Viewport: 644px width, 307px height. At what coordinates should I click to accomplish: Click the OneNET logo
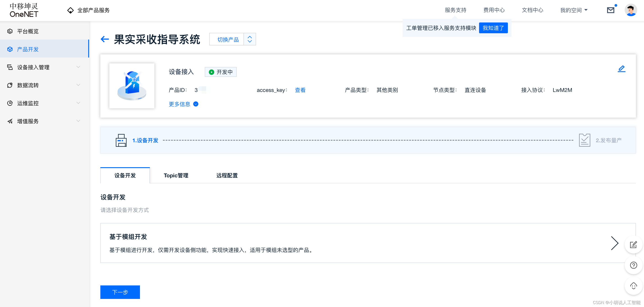24,10
